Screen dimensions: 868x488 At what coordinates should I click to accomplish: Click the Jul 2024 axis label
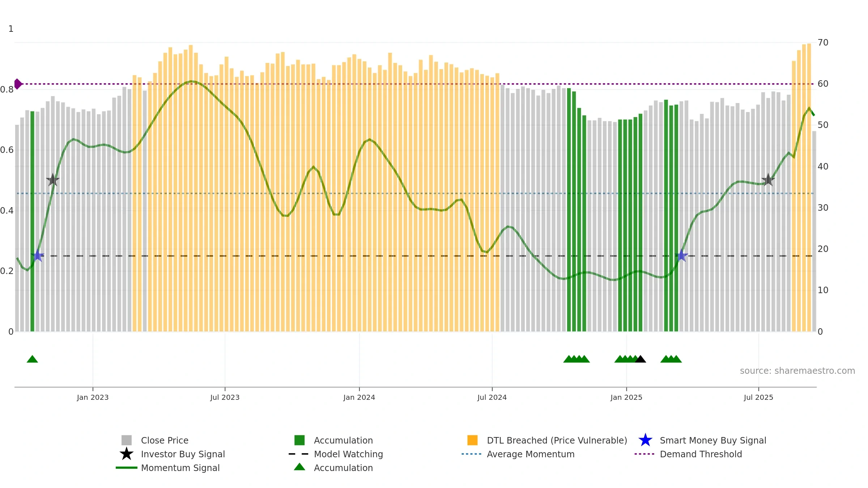click(492, 397)
